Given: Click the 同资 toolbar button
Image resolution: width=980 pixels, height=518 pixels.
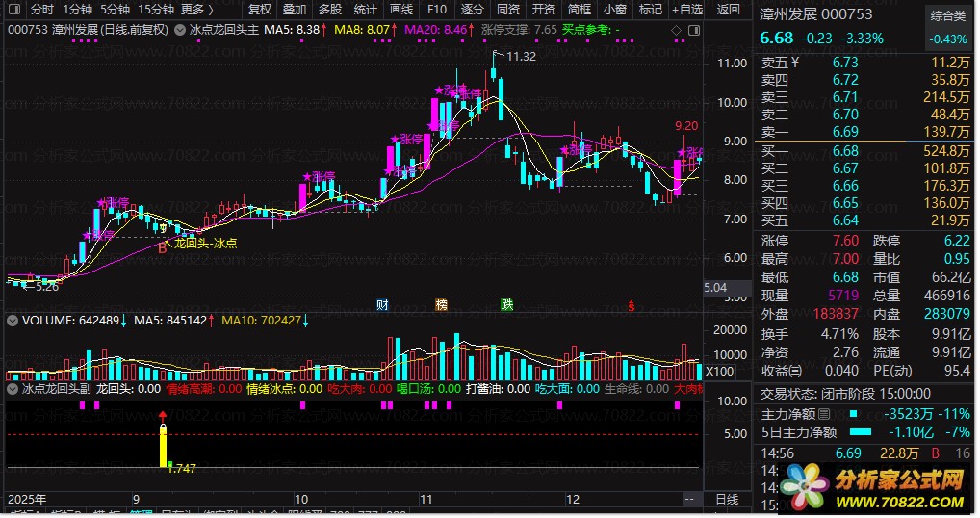Looking at the screenshot, I should pyautogui.click(x=508, y=10).
